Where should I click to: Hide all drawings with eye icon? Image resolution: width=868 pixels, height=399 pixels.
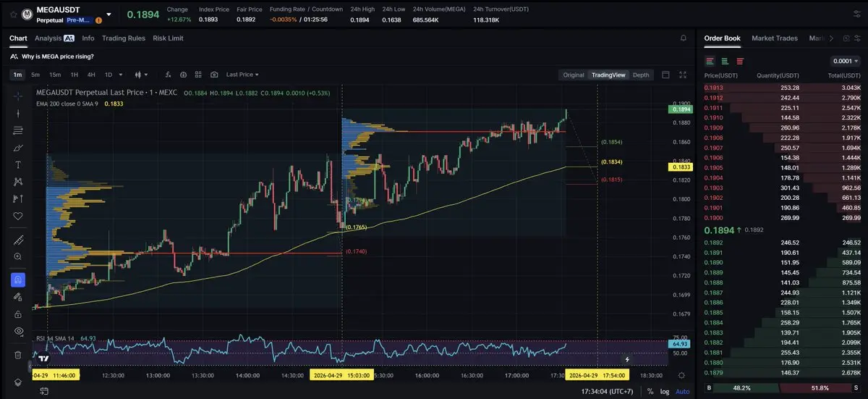coord(18,331)
